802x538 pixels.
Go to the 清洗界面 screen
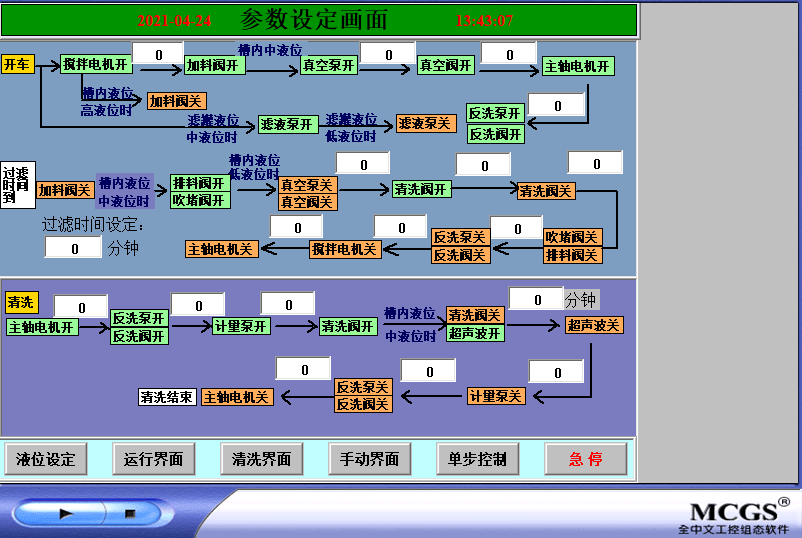tap(262, 459)
